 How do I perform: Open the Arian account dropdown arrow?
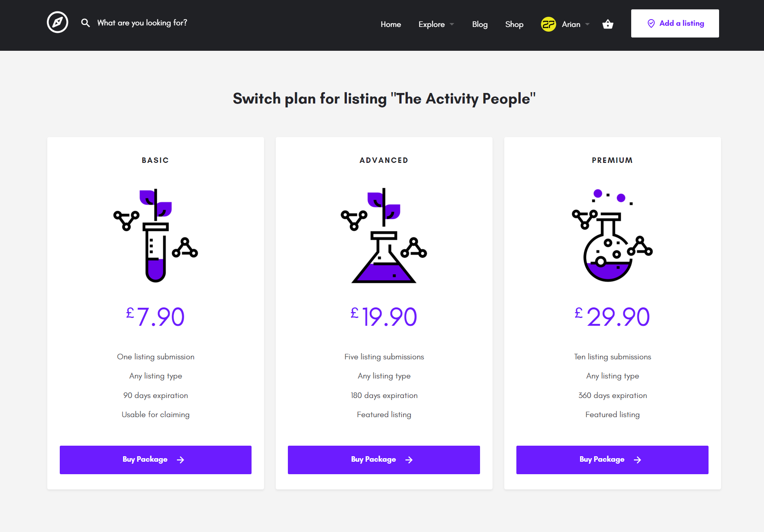587,24
